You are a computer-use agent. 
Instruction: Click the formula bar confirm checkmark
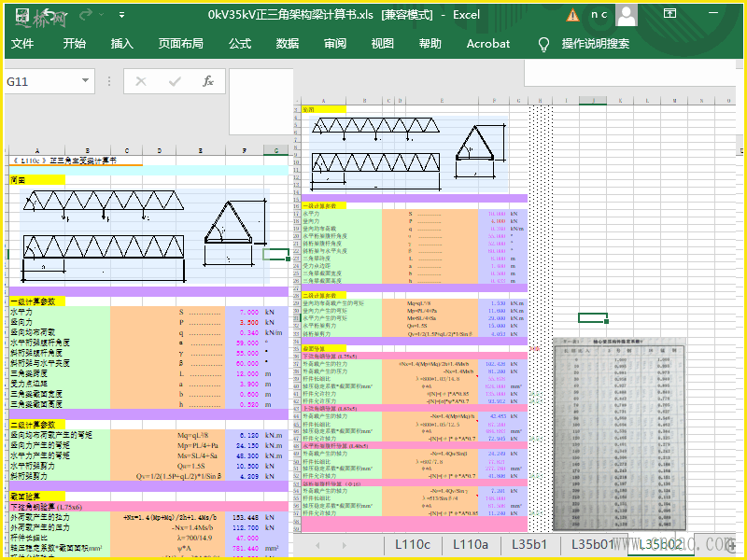tap(175, 81)
